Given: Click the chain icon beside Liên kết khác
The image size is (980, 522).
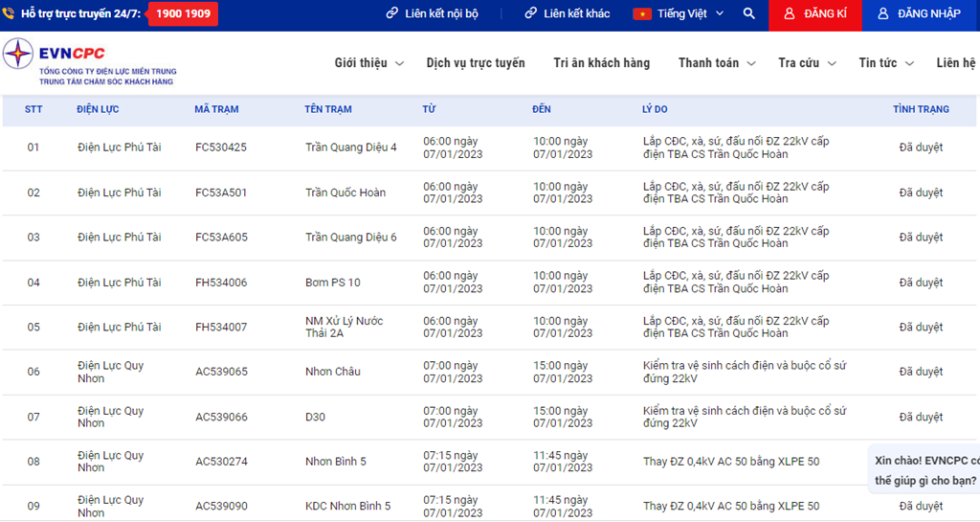Looking at the screenshot, I should [x=531, y=14].
